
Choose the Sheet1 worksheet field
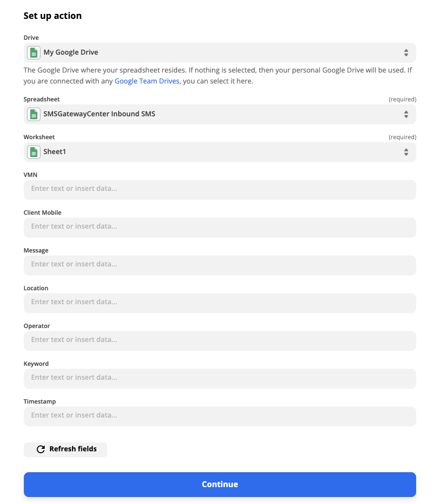[x=220, y=152]
